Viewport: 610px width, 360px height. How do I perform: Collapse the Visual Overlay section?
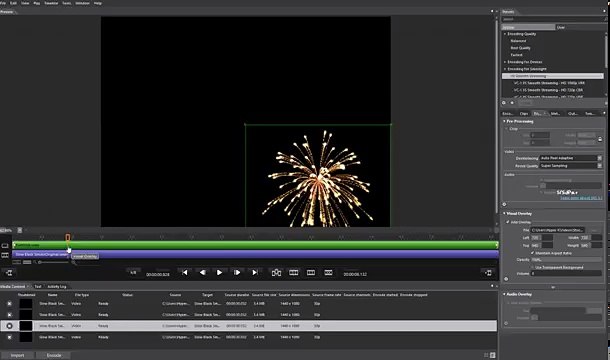(x=505, y=213)
